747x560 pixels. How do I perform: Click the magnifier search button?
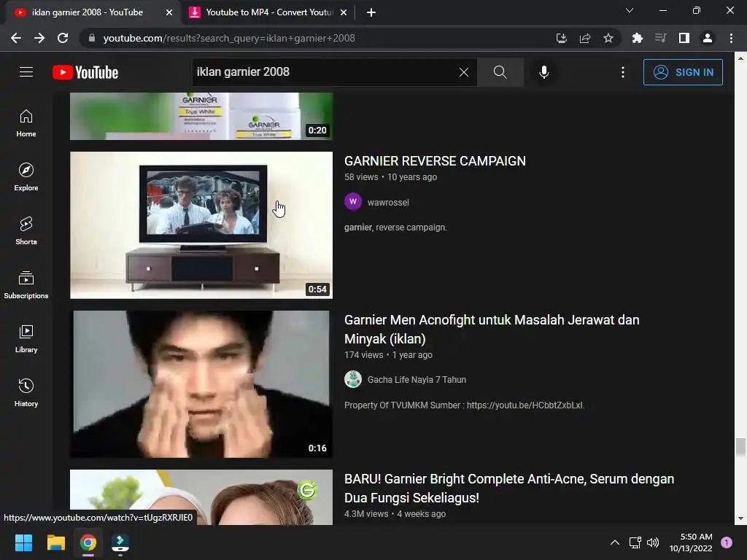pyautogui.click(x=500, y=72)
